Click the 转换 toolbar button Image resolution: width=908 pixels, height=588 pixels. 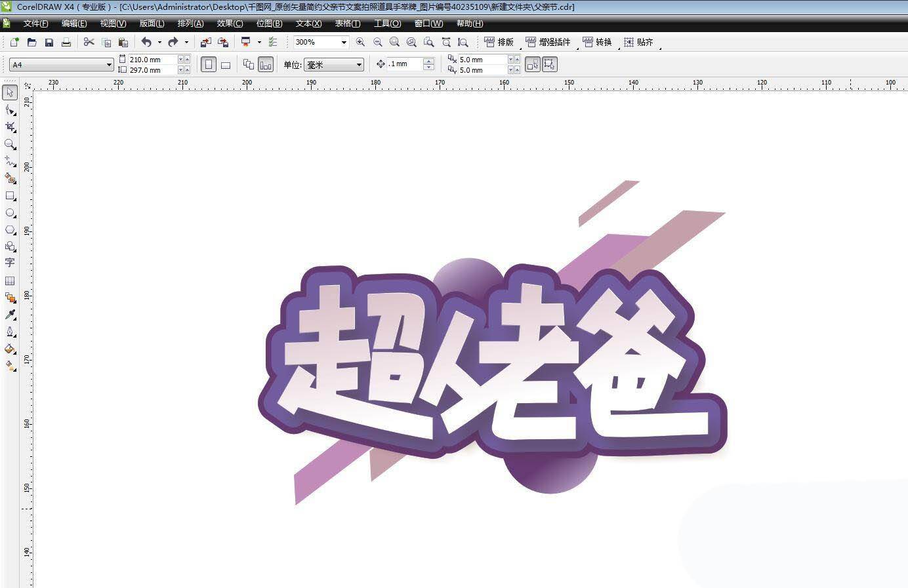[597, 43]
